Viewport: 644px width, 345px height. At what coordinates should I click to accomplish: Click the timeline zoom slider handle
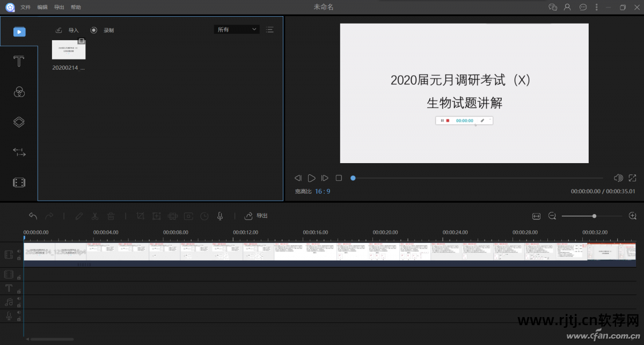coord(594,216)
